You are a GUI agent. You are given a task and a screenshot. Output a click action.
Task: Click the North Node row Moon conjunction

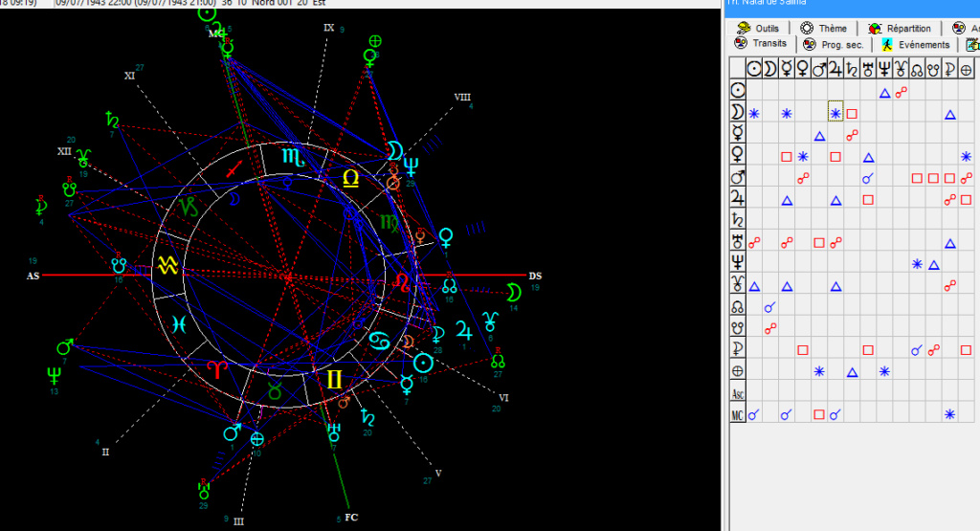(x=770, y=307)
